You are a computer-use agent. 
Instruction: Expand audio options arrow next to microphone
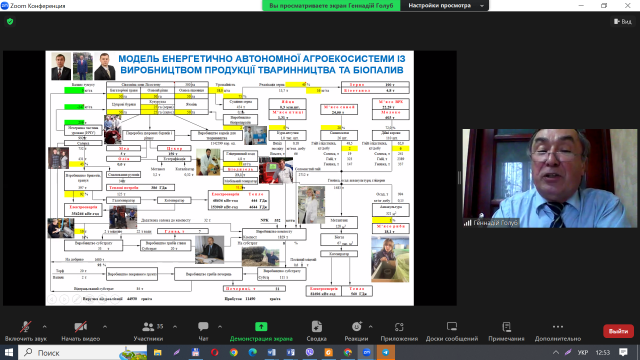pos(44,327)
